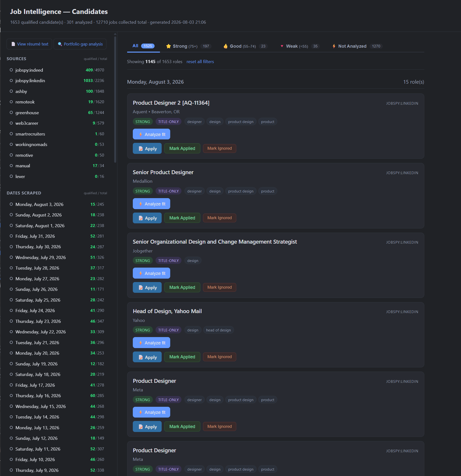Open View résumé text
This screenshot has width=461, height=476.
click(x=29, y=44)
